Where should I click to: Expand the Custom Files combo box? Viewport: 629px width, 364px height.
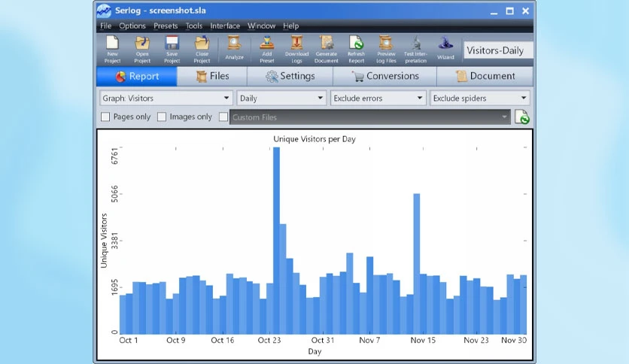(x=370, y=117)
